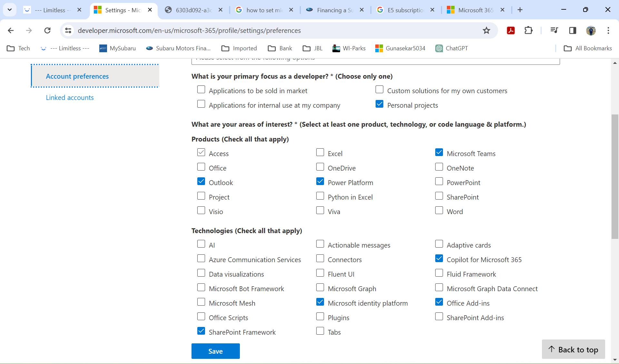Open the Bank bookmarks folder

[280, 48]
